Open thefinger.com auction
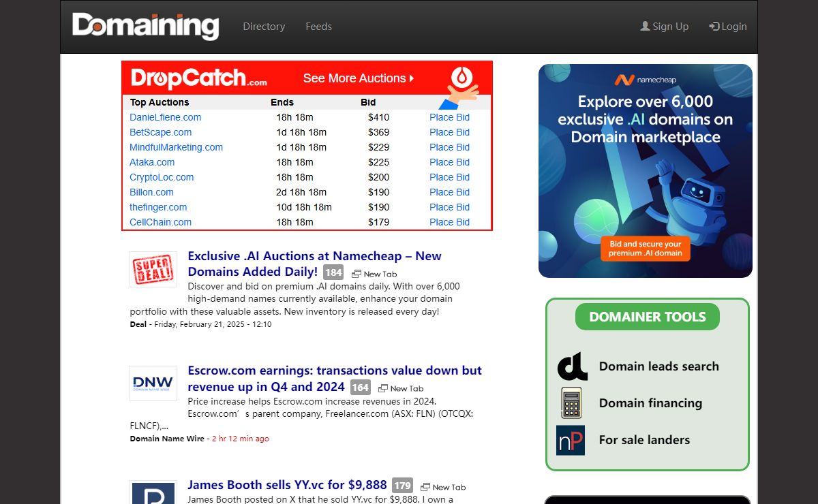 [158, 207]
